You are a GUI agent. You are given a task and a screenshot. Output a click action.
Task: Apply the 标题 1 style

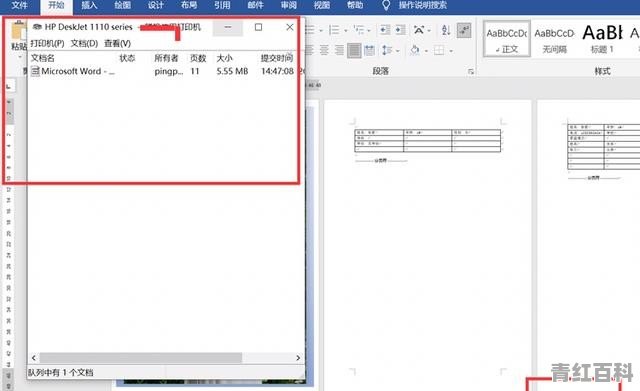coord(602,39)
